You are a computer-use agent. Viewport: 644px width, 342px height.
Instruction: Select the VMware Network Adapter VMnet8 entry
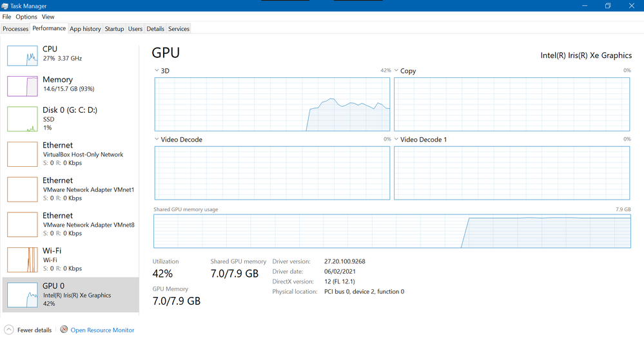pyautogui.click(x=71, y=224)
